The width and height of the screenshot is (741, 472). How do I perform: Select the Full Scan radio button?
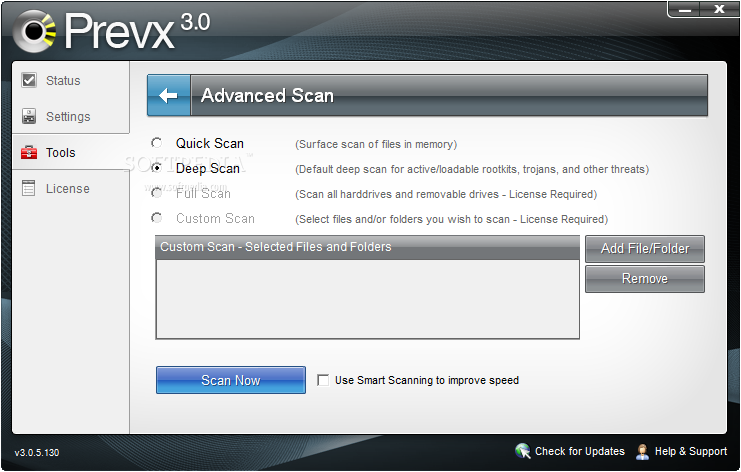coord(156,193)
